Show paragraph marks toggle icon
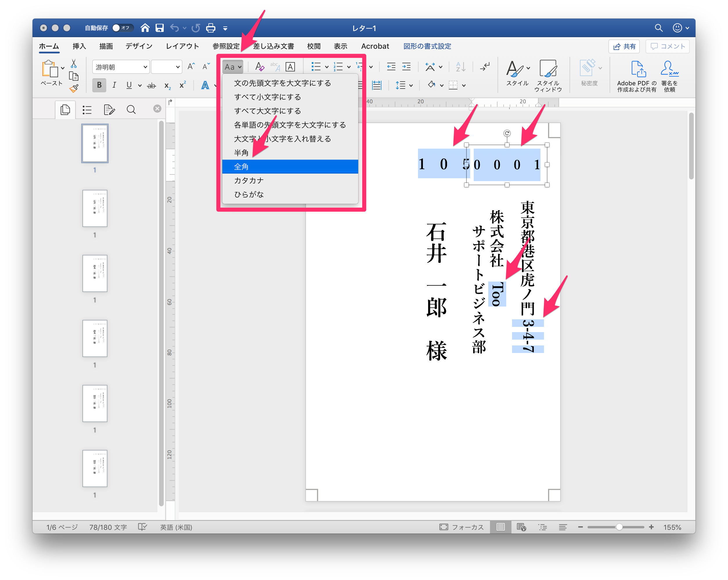728x580 pixels. pyautogui.click(x=484, y=66)
